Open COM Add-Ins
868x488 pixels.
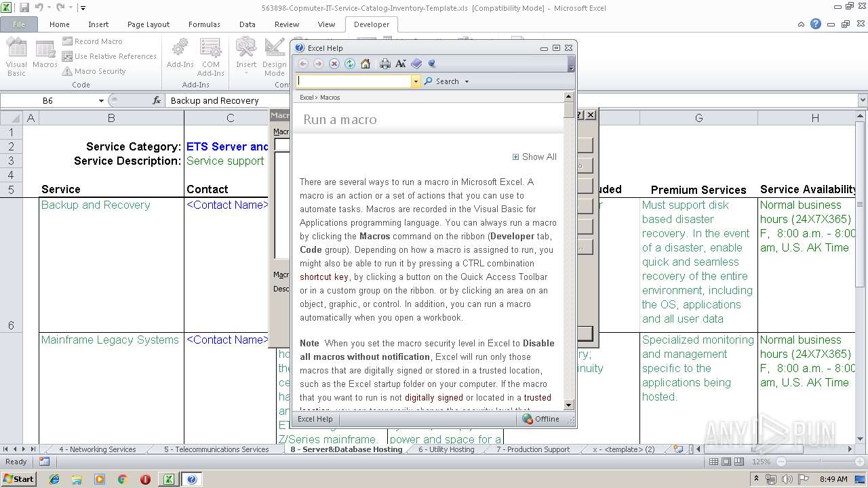(x=210, y=58)
